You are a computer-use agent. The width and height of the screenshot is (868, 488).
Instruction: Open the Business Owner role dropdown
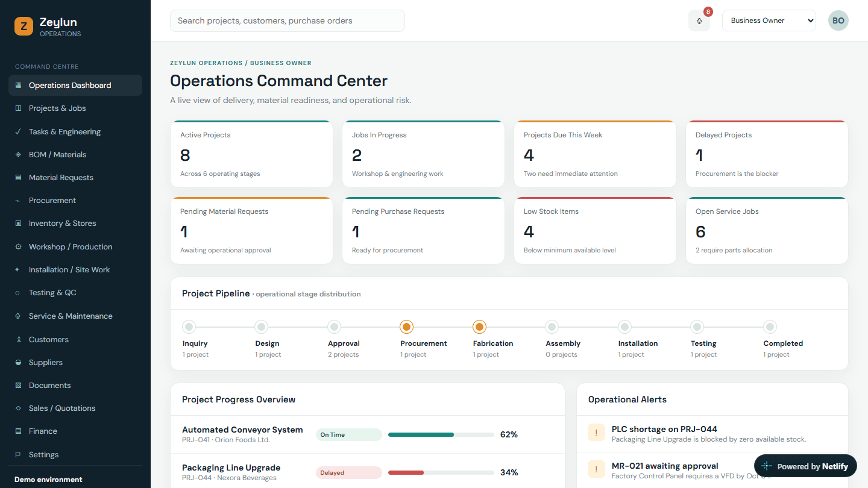point(769,20)
